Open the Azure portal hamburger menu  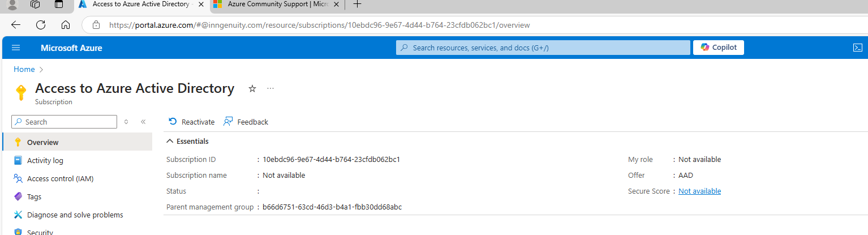(x=16, y=48)
